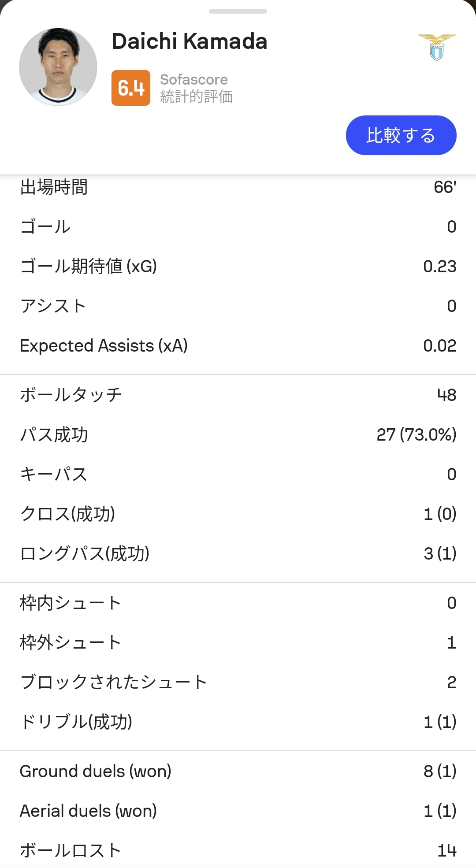Image resolution: width=476 pixels, height=868 pixels.
Task: Tap the クロス(成功) row
Action: [238, 514]
